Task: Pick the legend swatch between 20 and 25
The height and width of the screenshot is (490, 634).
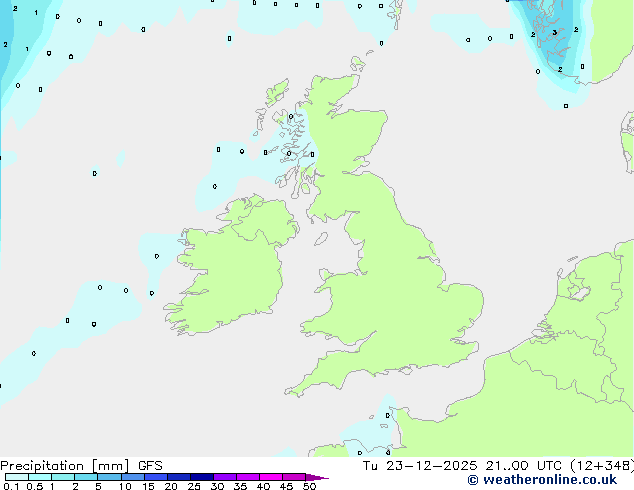Action: pyautogui.click(x=178, y=477)
